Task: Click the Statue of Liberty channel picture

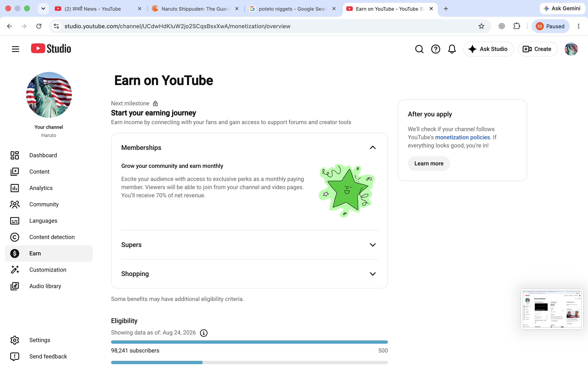Action: tap(49, 95)
